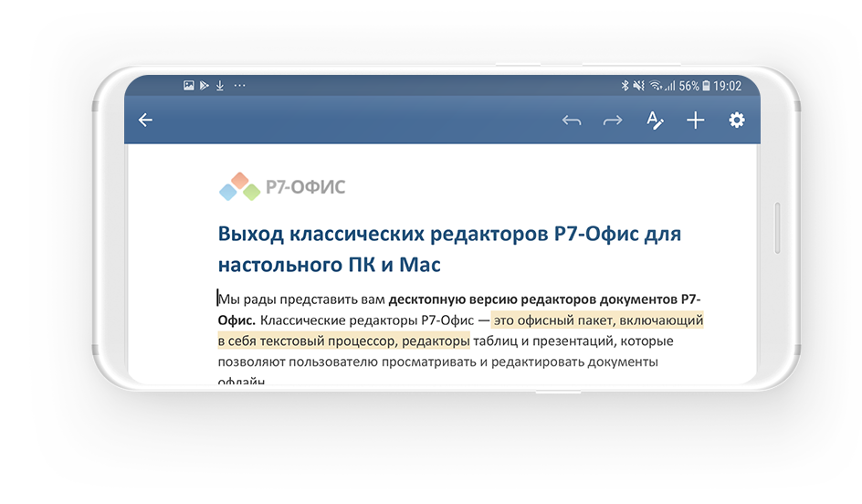Select the Р7-ОФИС logo image
Screen dimensions: 862x504
pos(282,186)
